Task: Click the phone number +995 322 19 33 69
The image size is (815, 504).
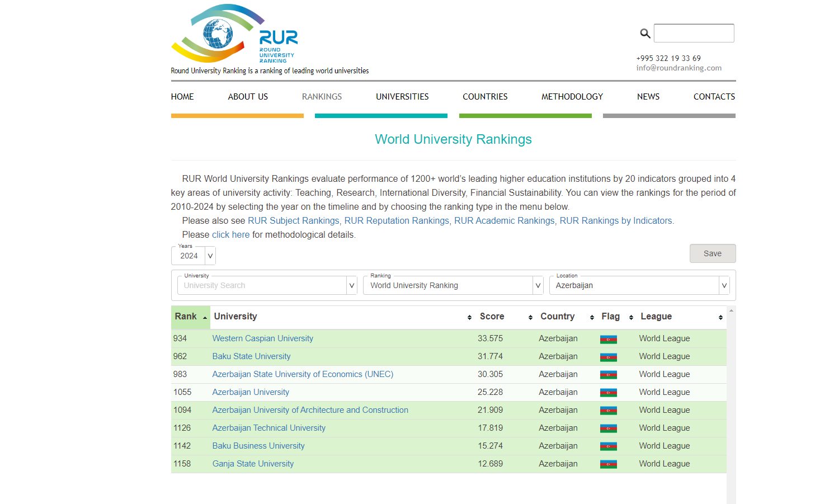Action: 668,58
